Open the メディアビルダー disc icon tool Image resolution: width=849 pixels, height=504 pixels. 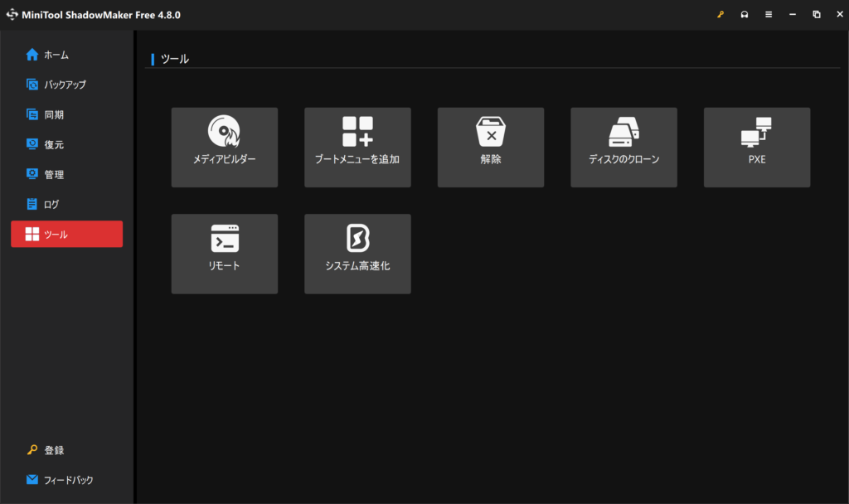click(x=224, y=132)
